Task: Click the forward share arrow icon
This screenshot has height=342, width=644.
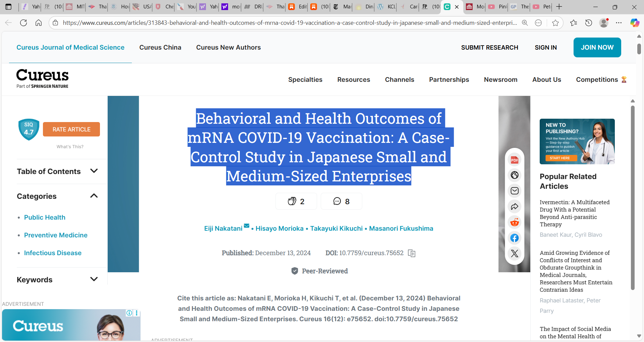Action: (515, 207)
